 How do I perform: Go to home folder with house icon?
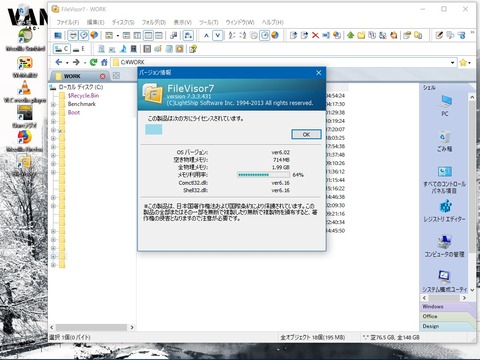[104, 62]
